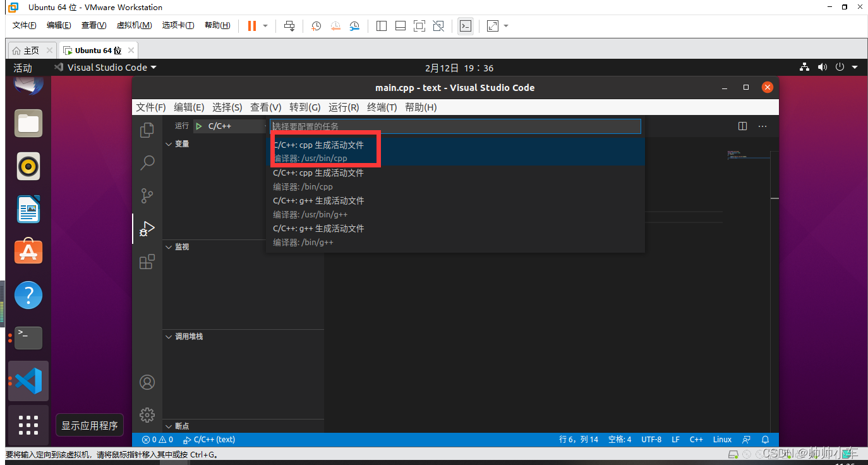
Task: Open Terminal from the Ubuntu dock
Action: pyautogui.click(x=28, y=337)
